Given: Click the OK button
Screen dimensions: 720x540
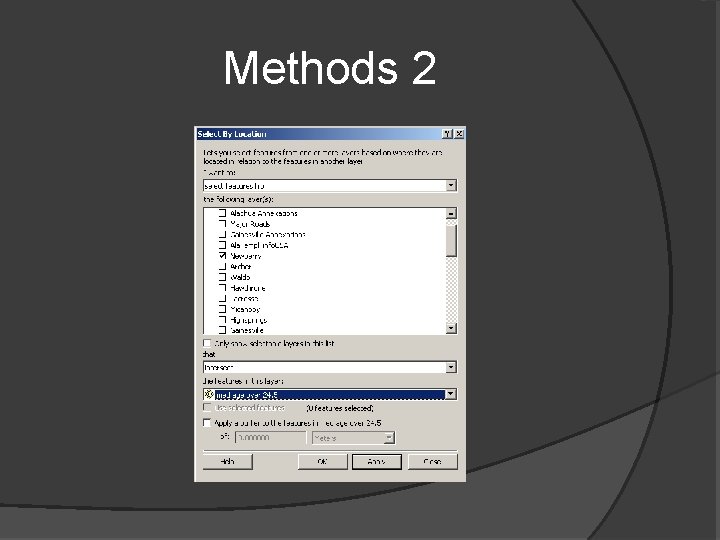Looking at the screenshot, I should pyautogui.click(x=322, y=461).
